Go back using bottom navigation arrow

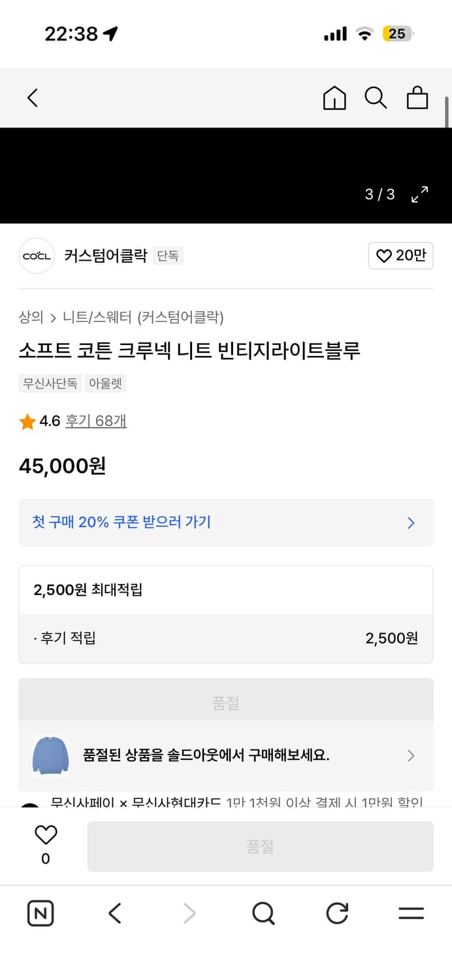[114, 913]
